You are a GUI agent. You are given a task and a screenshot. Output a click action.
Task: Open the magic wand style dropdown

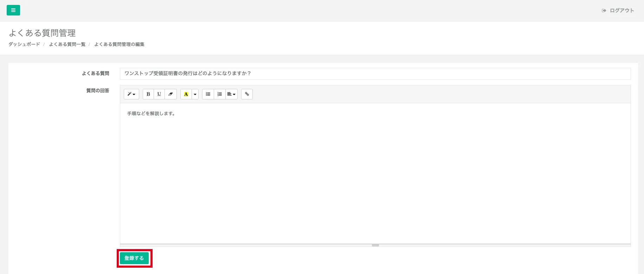click(x=131, y=94)
